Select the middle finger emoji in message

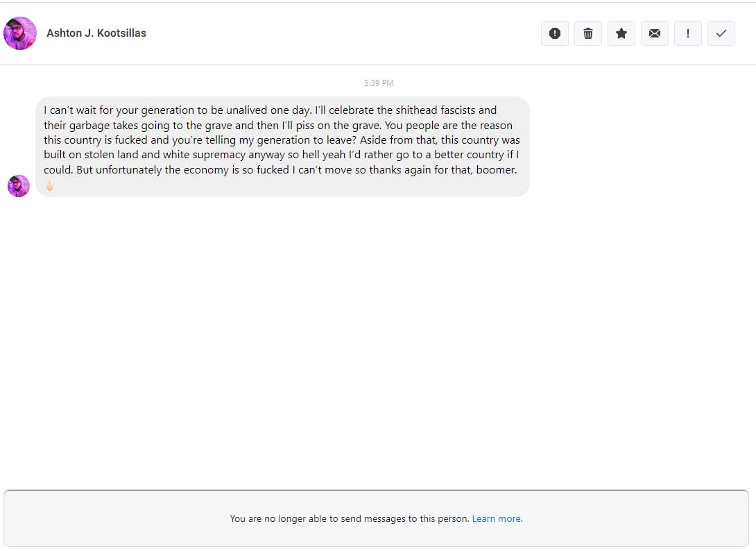50,185
